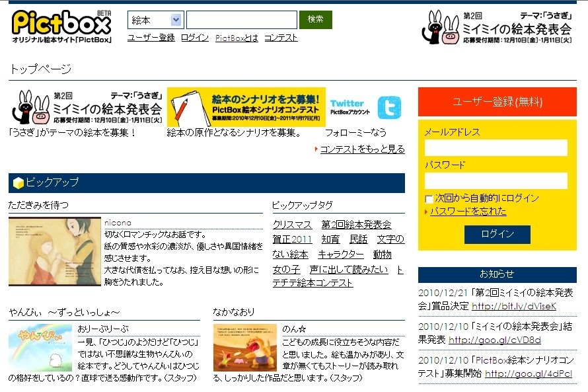Follow the コンテストをもっと見る link
This screenshot has height=392, width=588.
362,149
